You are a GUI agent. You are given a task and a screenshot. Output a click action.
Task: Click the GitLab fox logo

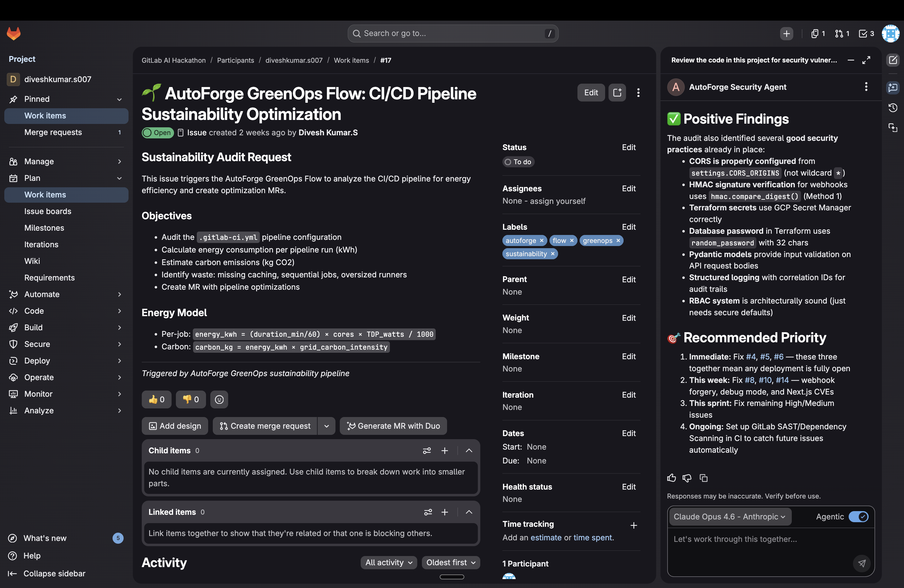click(x=14, y=34)
